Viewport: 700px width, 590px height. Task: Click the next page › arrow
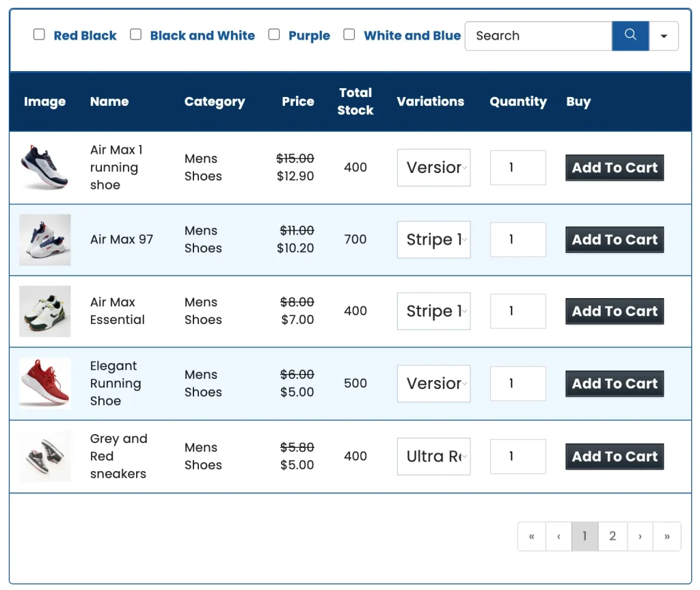coord(640,536)
